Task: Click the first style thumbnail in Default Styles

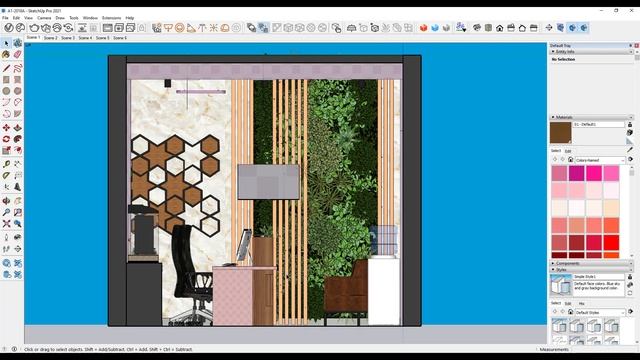Action: [559, 326]
